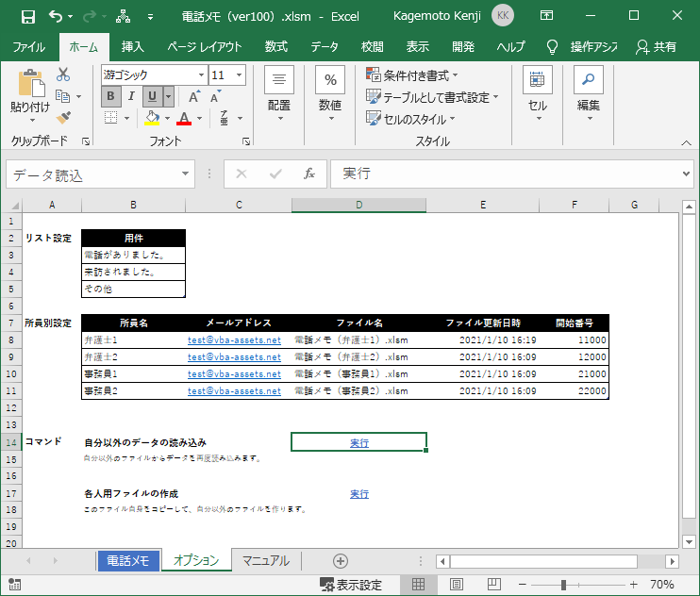Open the ページレイアウト ribbon tab
This screenshot has width=700, height=596.
coord(205,47)
